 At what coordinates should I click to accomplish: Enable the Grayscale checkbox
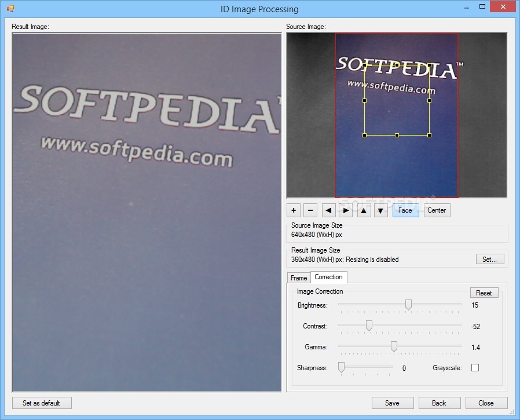tap(475, 368)
